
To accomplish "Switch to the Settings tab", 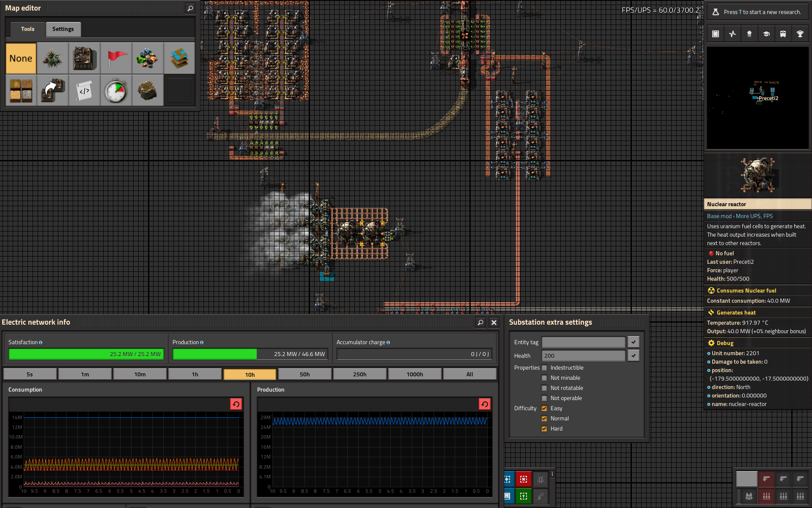I will [x=63, y=29].
